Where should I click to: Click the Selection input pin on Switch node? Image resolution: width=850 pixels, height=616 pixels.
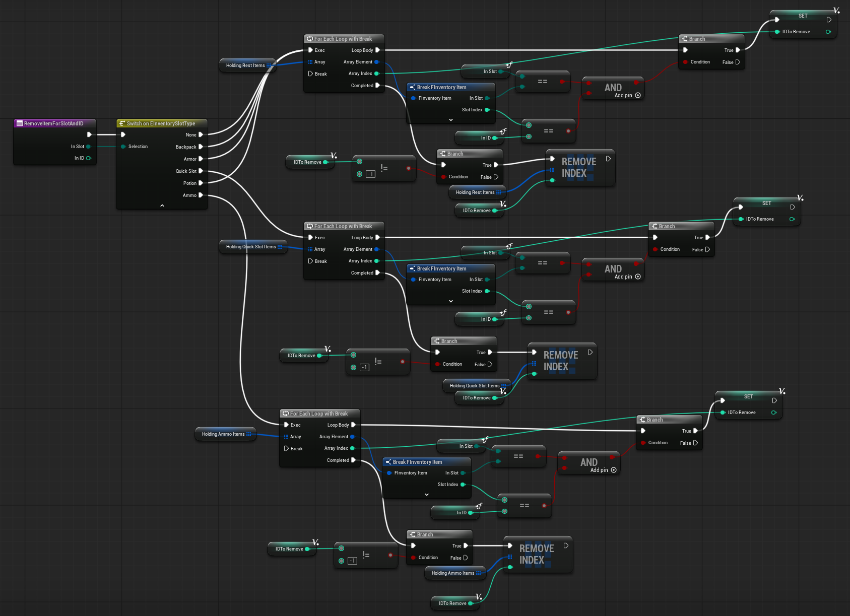(123, 147)
